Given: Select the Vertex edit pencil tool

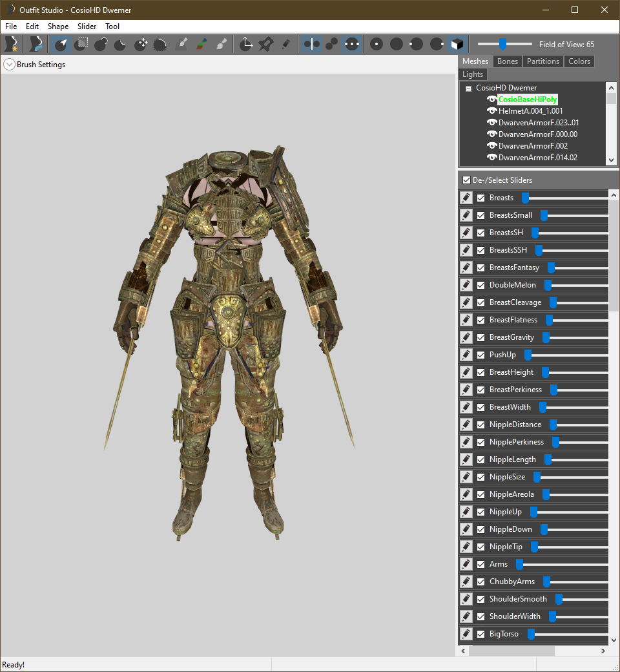Looking at the screenshot, I should pyautogui.click(x=286, y=44).
